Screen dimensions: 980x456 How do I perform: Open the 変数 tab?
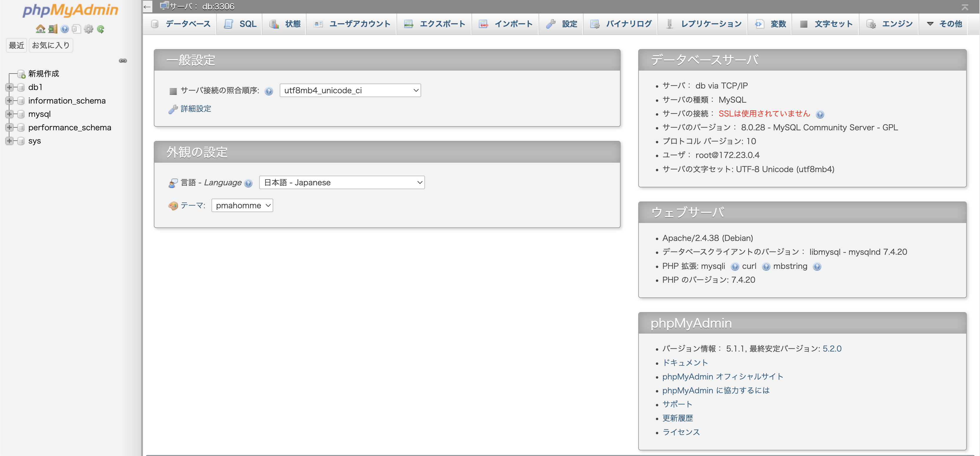770,24
